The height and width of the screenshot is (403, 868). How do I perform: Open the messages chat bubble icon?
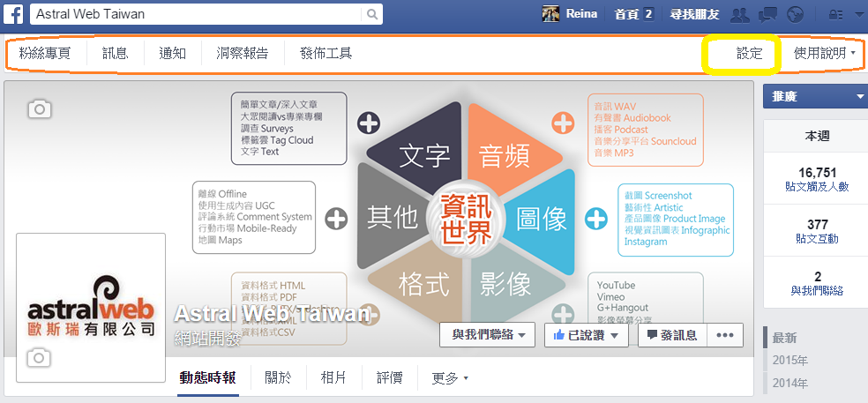[767, 14]
